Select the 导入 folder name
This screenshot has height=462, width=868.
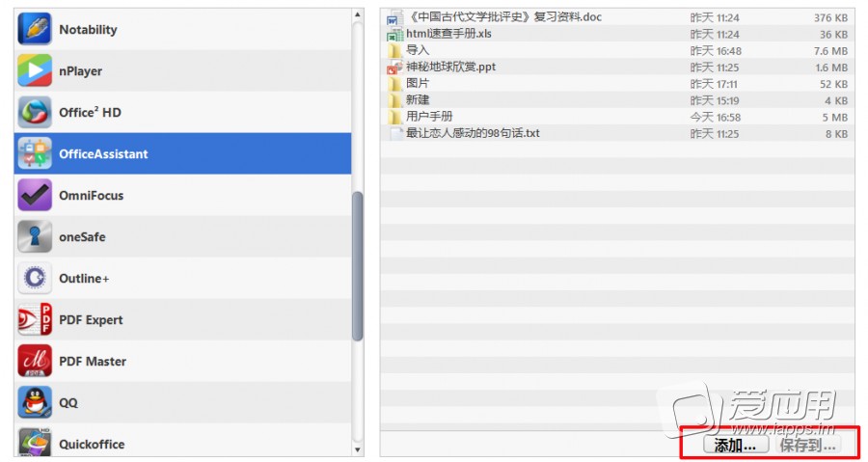(x=418, y=50)
